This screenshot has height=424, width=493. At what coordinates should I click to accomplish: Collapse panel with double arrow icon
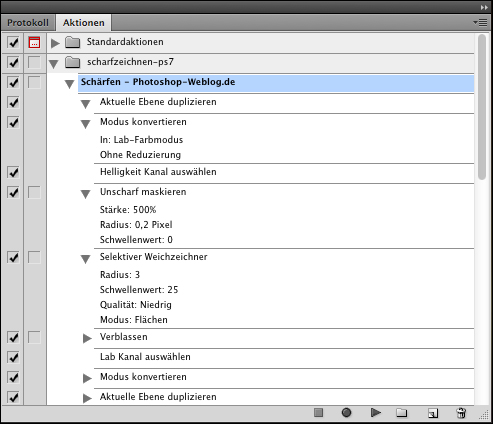[x=484, y=7]
